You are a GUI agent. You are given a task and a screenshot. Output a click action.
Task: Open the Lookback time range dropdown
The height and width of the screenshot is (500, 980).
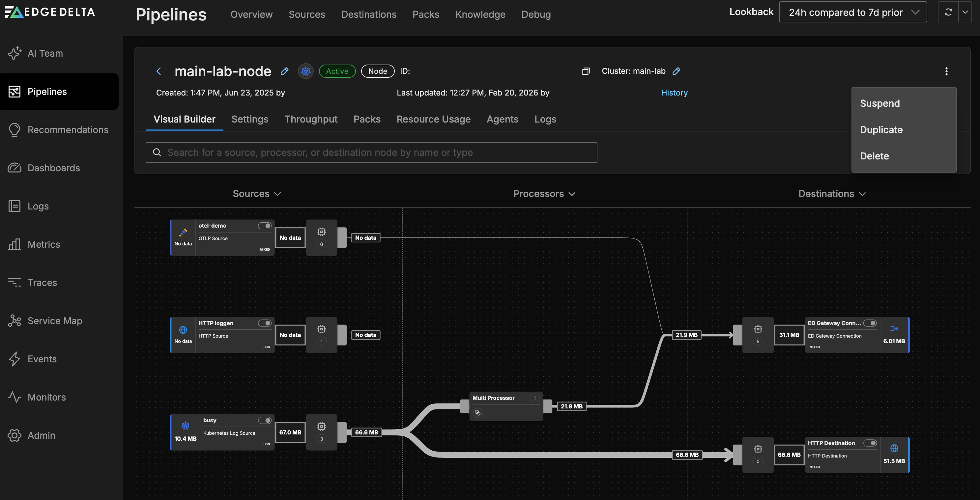coord(852,12)
